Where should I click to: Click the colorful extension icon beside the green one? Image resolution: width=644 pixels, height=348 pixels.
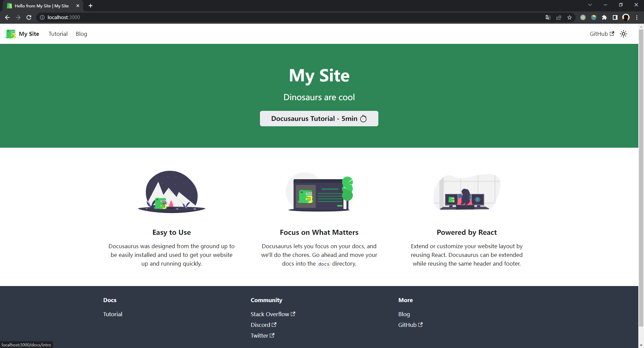coord(594,17)
